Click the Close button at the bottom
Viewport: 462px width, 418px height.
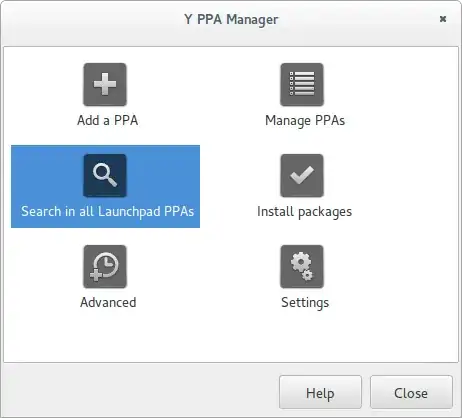click(411, 393)
